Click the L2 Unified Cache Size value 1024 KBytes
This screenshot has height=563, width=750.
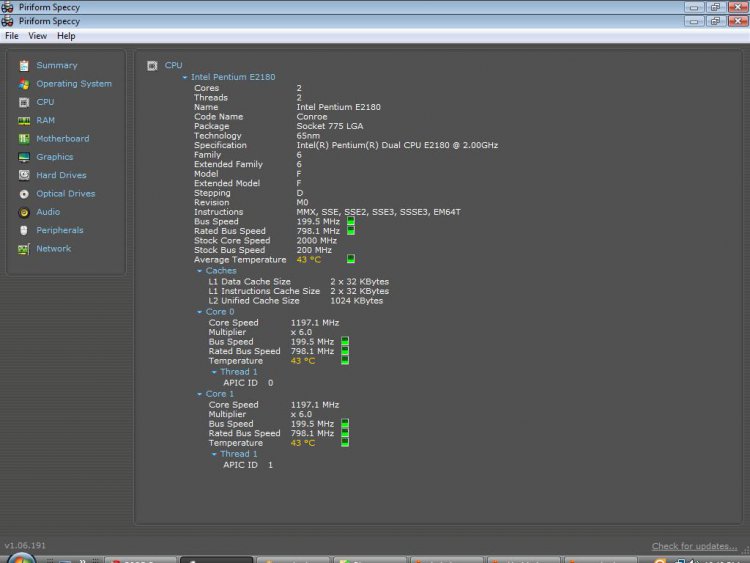click(x=356, y=301)
